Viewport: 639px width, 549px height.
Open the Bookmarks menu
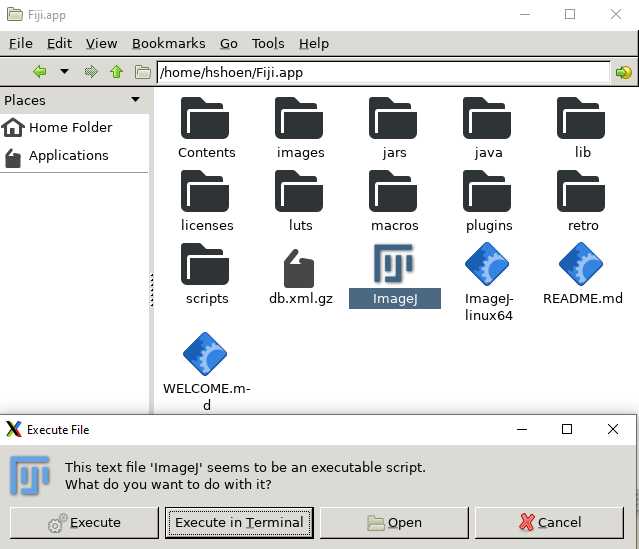click(x=168, y=43)
